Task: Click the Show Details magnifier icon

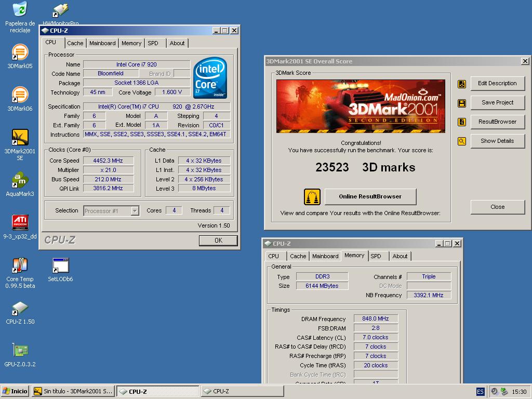Action: [462, 141]
